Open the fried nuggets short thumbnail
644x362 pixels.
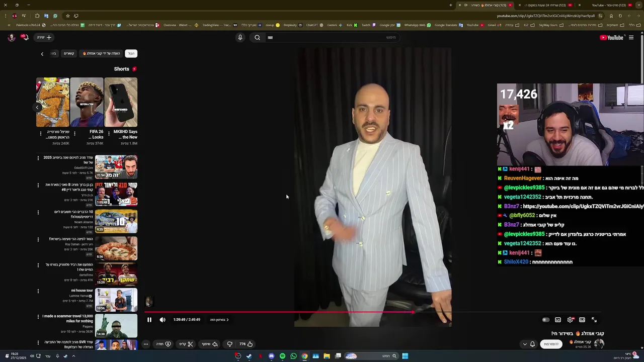(x=52, y=102)
